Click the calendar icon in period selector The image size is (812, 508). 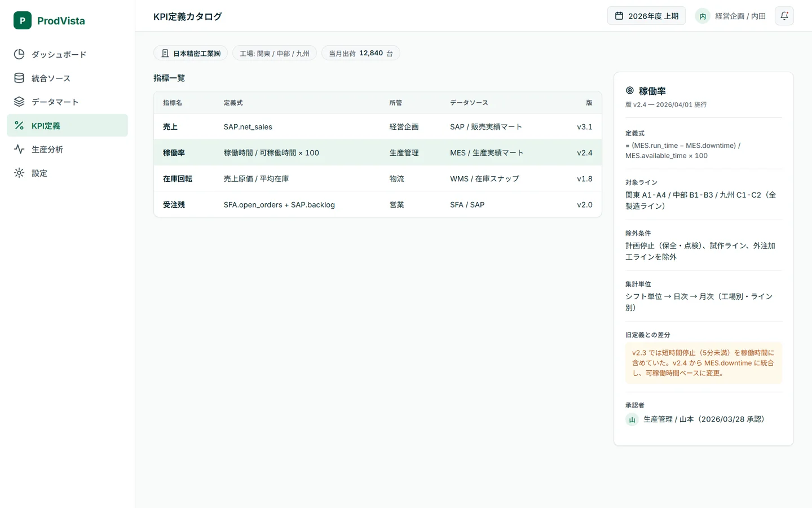[x=619, y=16]
